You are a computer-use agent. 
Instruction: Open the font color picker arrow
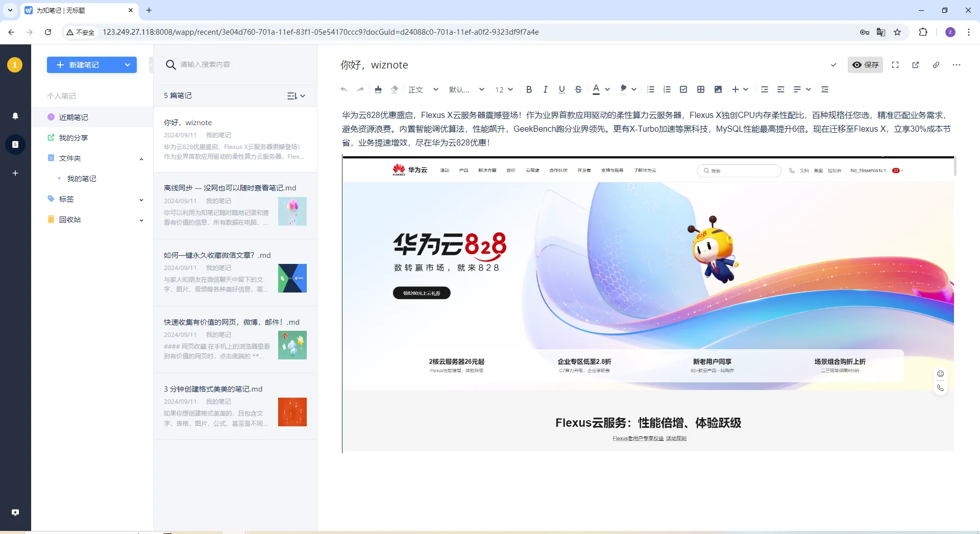tap(607, 89)
